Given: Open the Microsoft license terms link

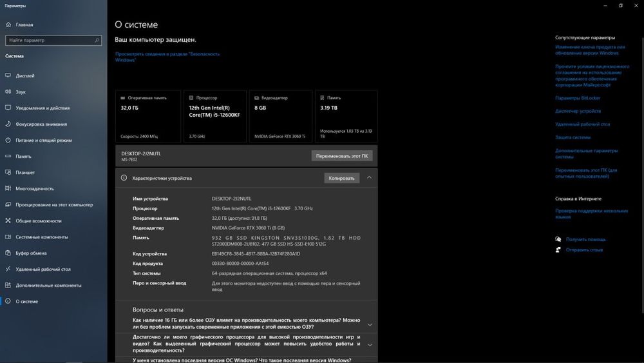Looking at the screenshot, I should coord(592,75).
